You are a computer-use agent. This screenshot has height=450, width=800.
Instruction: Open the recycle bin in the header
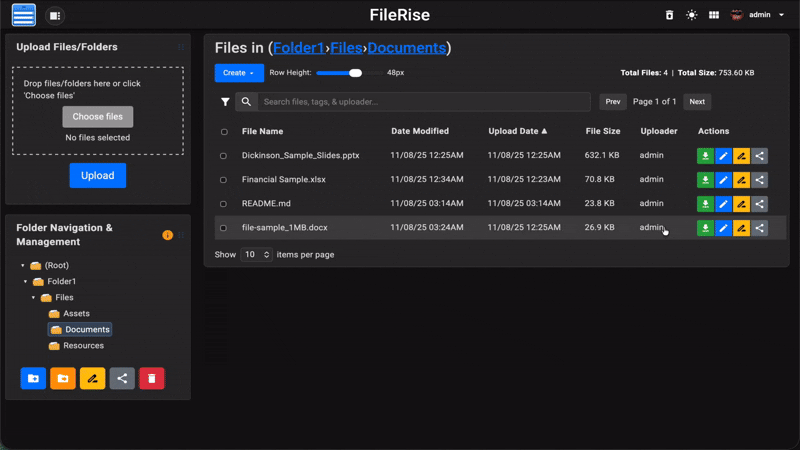tap(670, 15)
